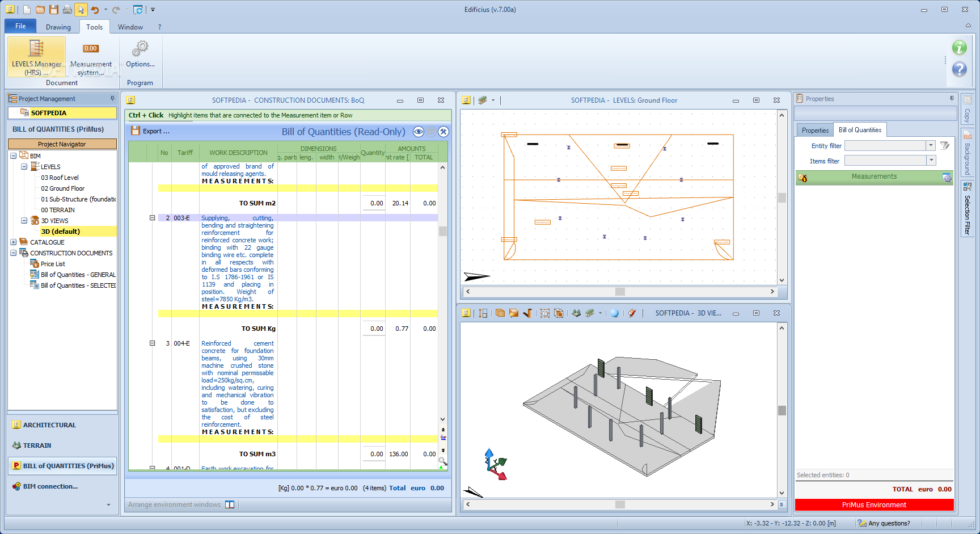Create a new document from quick toolbar
Screen dimensions: 980x534
click(x=27, y=10)
